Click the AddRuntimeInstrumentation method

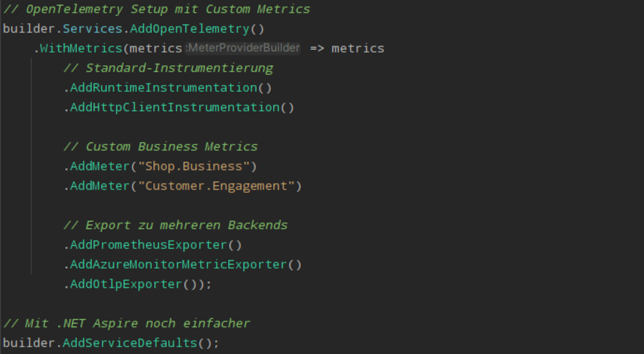pyautogui.click(x=164, y=88)
